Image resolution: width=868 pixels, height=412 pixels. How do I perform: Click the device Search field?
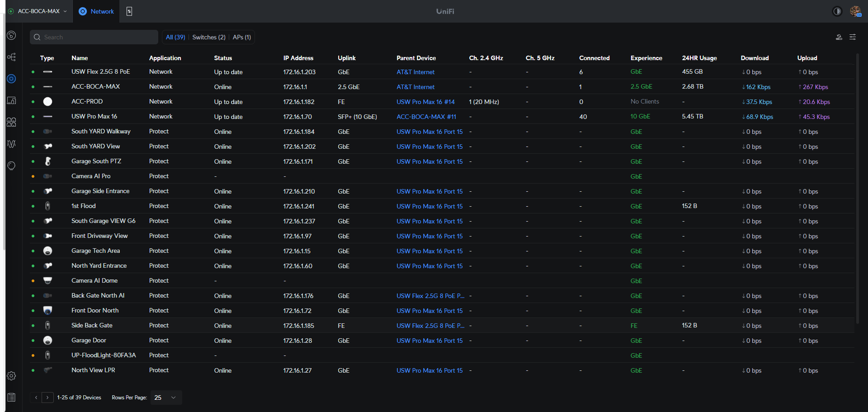click(94, 37)
